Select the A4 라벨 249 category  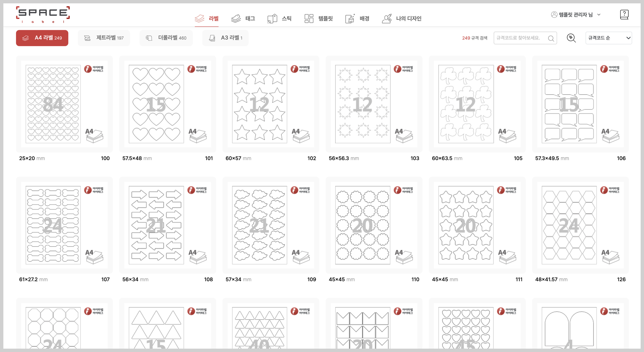pyautogui.click(x=42, y=38)
